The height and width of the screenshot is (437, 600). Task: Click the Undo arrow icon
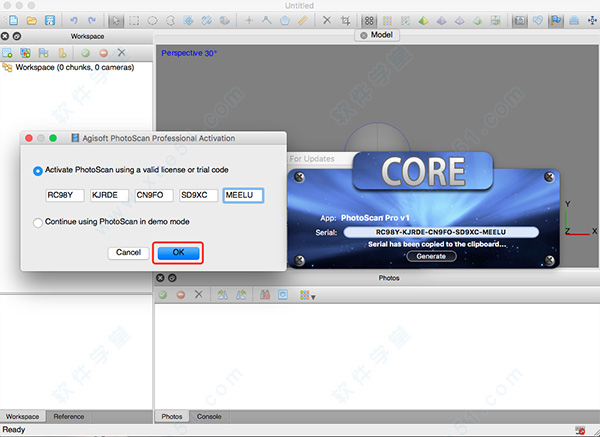[74, 20]
